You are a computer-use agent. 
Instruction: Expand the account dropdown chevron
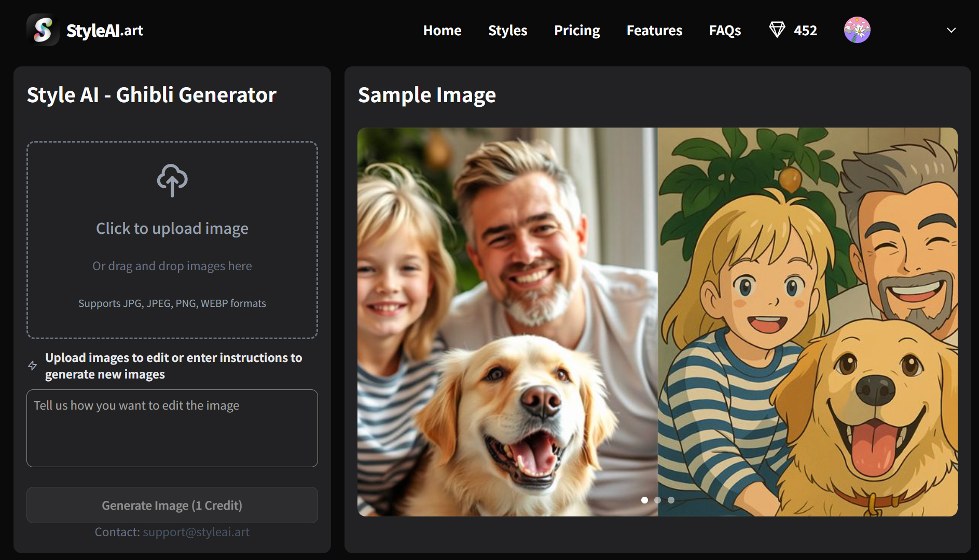[x=951, y=30]
